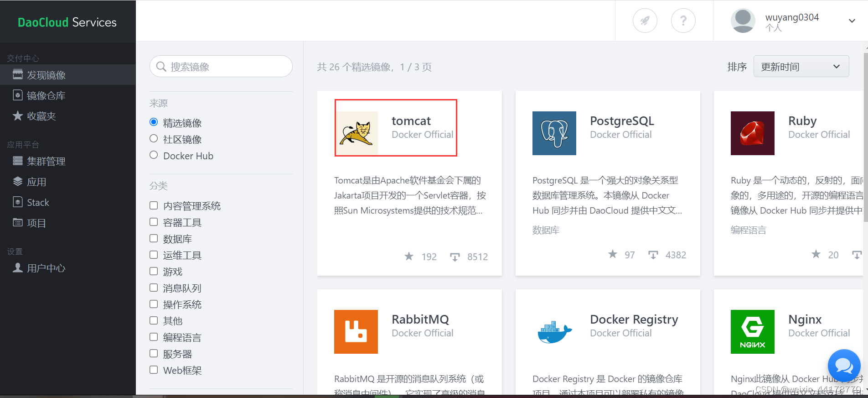Click the tomcat description text
The width and height of the screenshot is (868, 398).
(410, 195)
